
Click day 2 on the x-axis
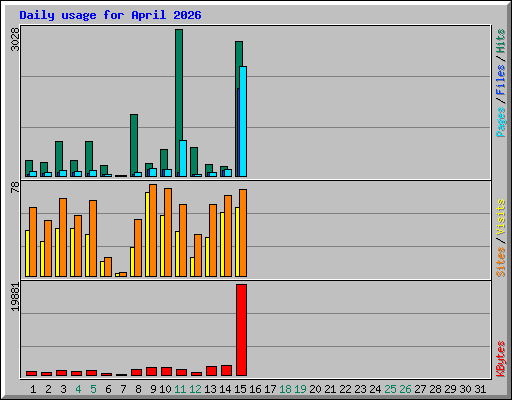pyautogui.click(x=48, y=389)
